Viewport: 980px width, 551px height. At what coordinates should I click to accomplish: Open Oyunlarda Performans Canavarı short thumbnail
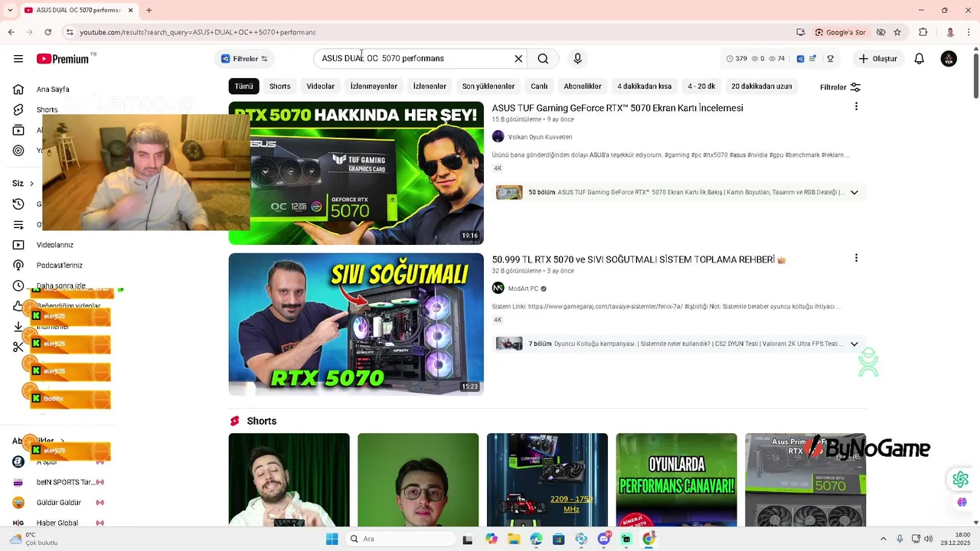tap(676, 480)
